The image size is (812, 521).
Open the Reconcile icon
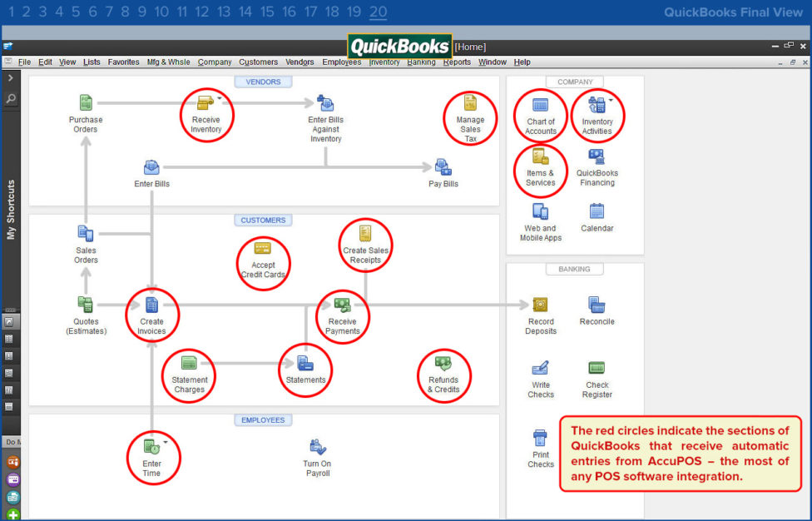click(597, 305)
